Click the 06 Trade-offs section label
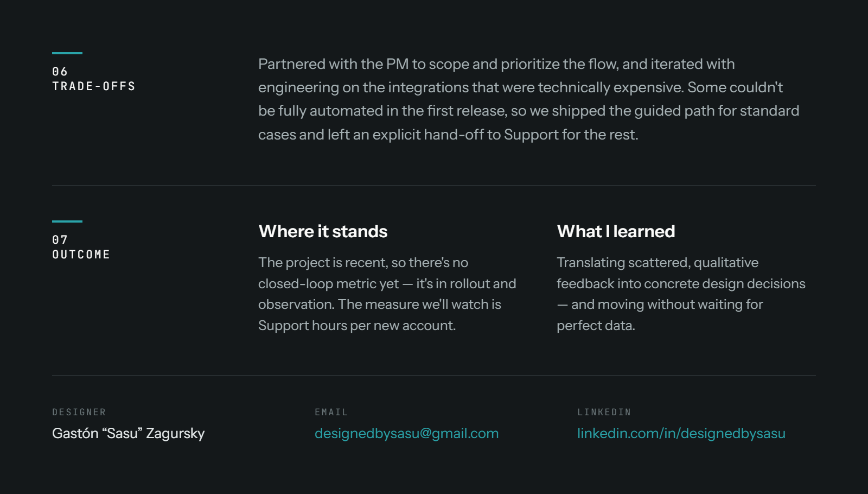 pyautogui.click(x=94, y=79)
